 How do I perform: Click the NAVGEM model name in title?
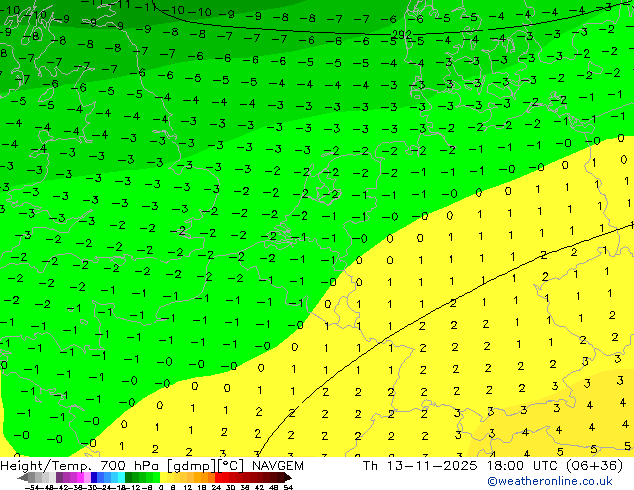click(x=277, y=466)
